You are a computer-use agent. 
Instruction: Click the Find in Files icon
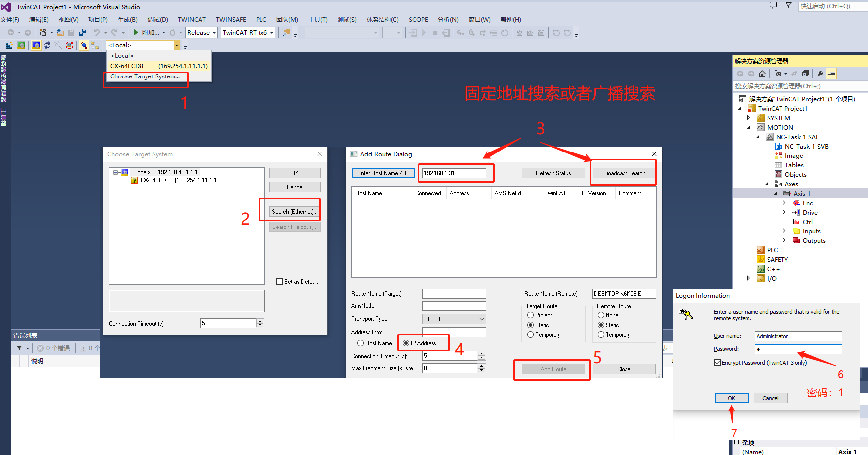286,33
